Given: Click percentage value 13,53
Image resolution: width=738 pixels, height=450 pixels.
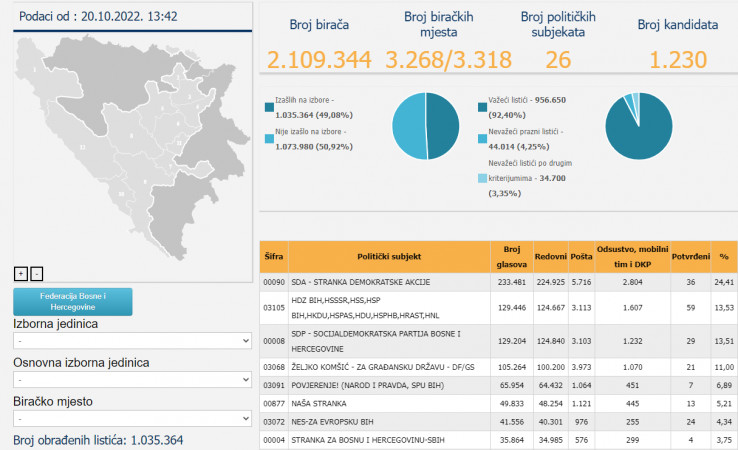Looking at the screenshot, I should (724, 308).
